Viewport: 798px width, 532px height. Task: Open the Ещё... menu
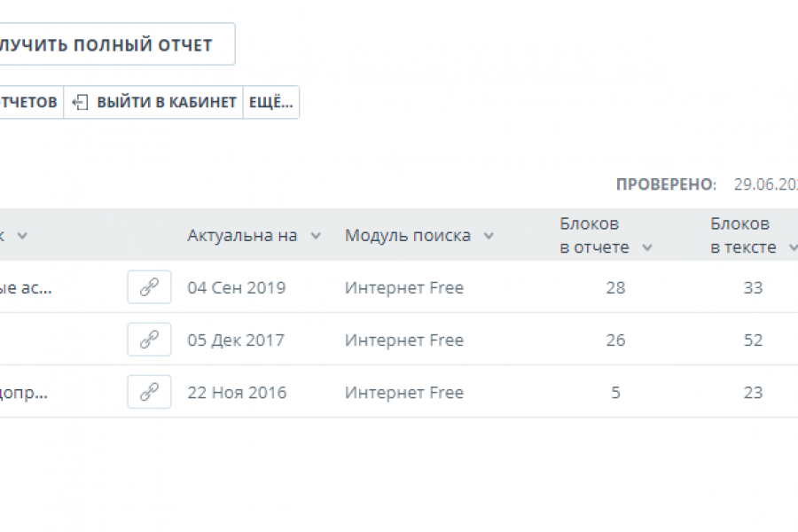coord(270,102)
